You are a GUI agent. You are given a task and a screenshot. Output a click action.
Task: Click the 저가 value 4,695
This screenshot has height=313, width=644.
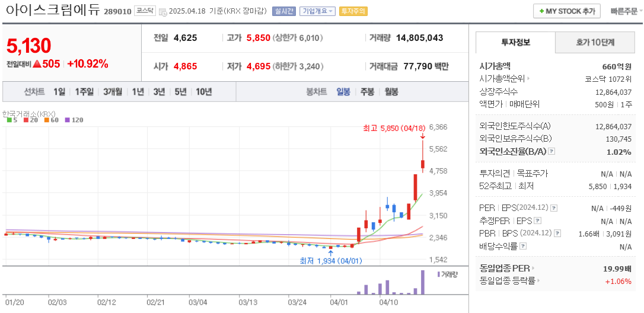[259, 66]
